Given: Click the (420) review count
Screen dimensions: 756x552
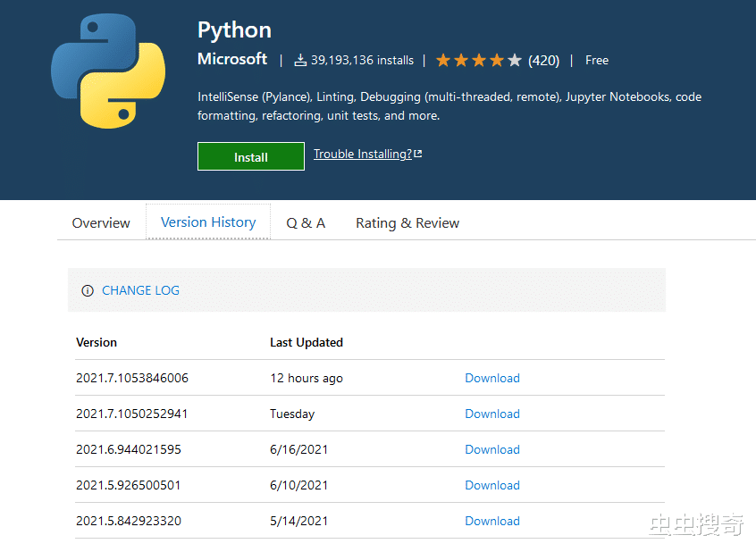Looking at the screenshot, I should click(544, 60).
